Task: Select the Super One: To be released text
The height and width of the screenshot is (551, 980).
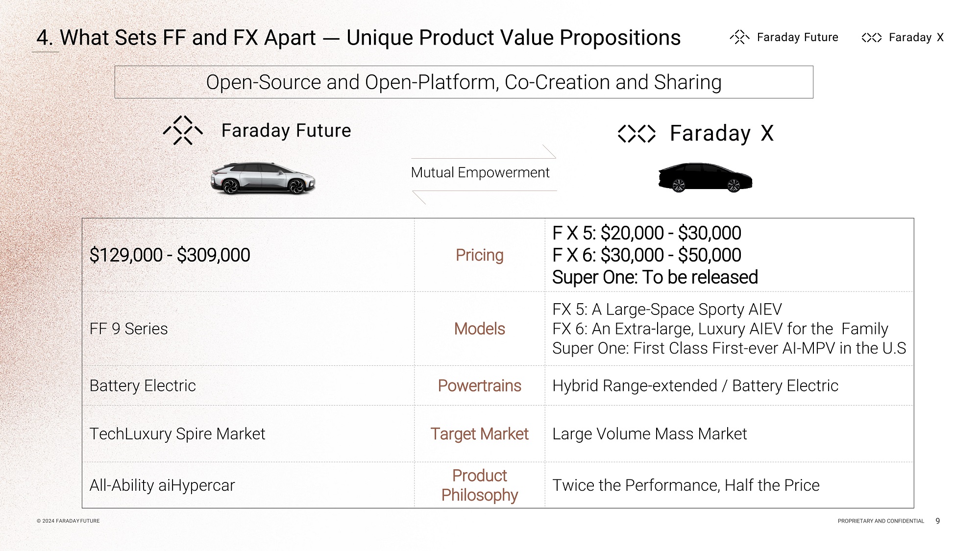Action: (x=655, y=277)
